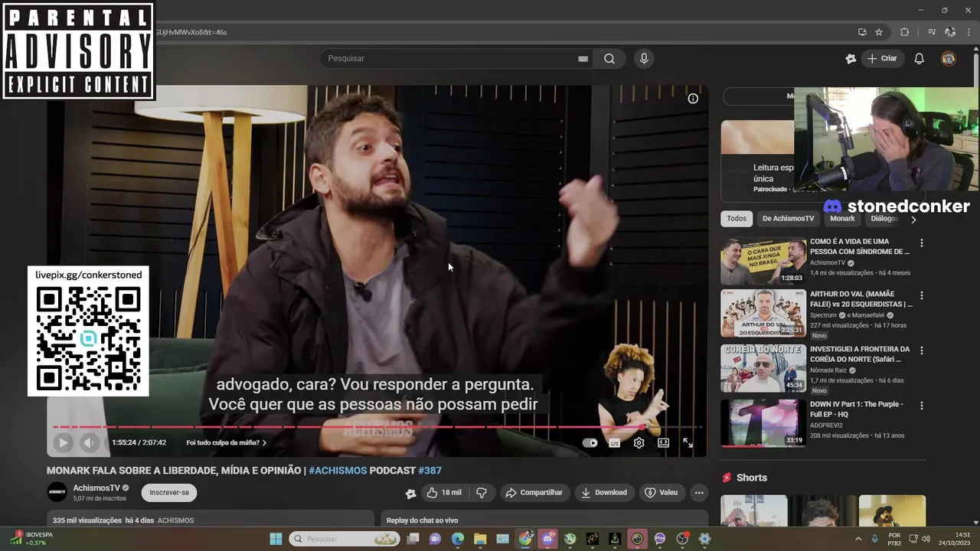This screenshot has height=551, width=980.
Task: Open Chrome media controls icon
Action: click(x=932, y=32)
